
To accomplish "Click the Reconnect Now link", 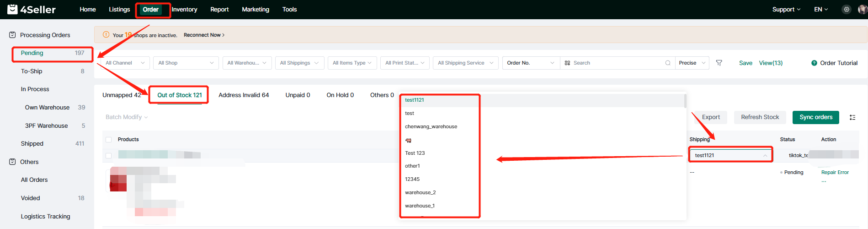I will point(204,35).
